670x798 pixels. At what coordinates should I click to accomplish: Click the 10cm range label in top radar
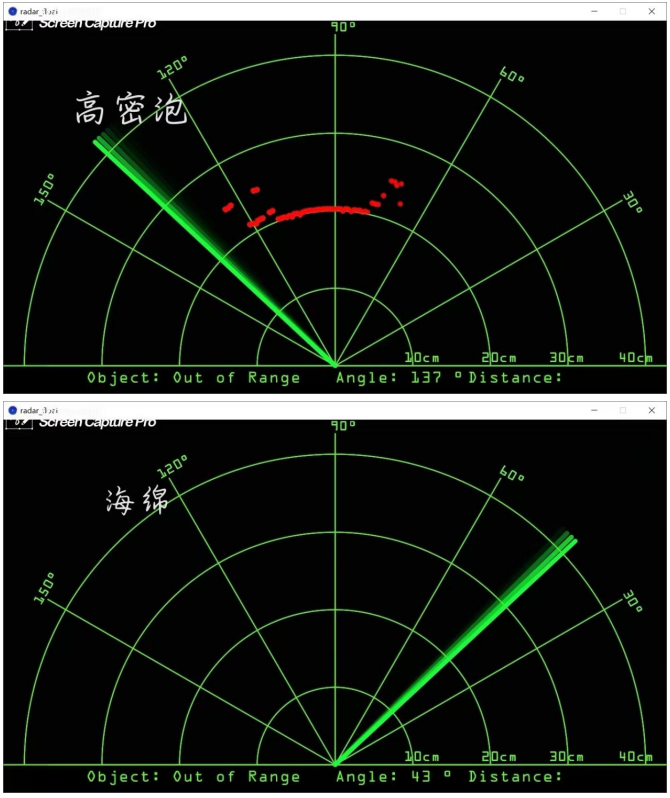[422, 358]
